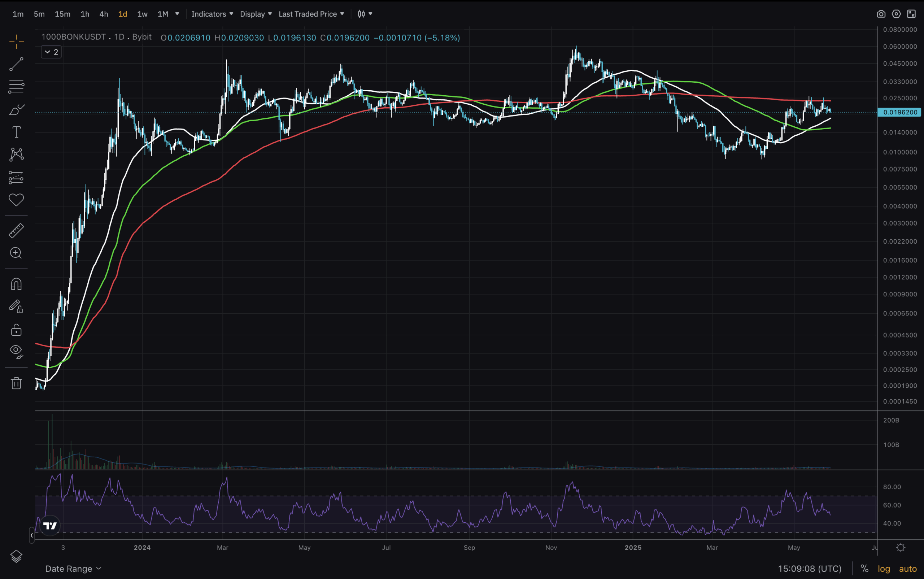Select the crosshair cursor tool
Screen dimensions: 924x579
(16, 42)
